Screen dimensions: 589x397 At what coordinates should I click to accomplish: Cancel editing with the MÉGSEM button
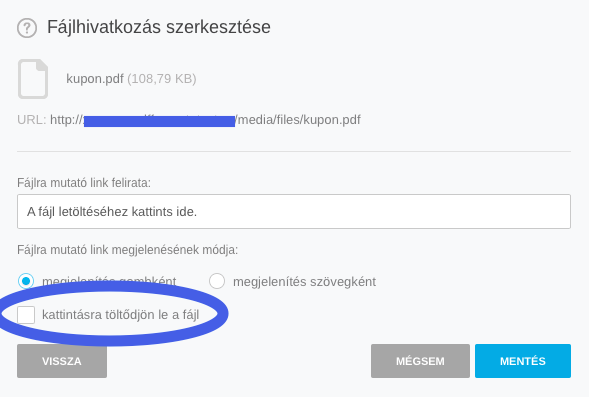pos(420,361)
